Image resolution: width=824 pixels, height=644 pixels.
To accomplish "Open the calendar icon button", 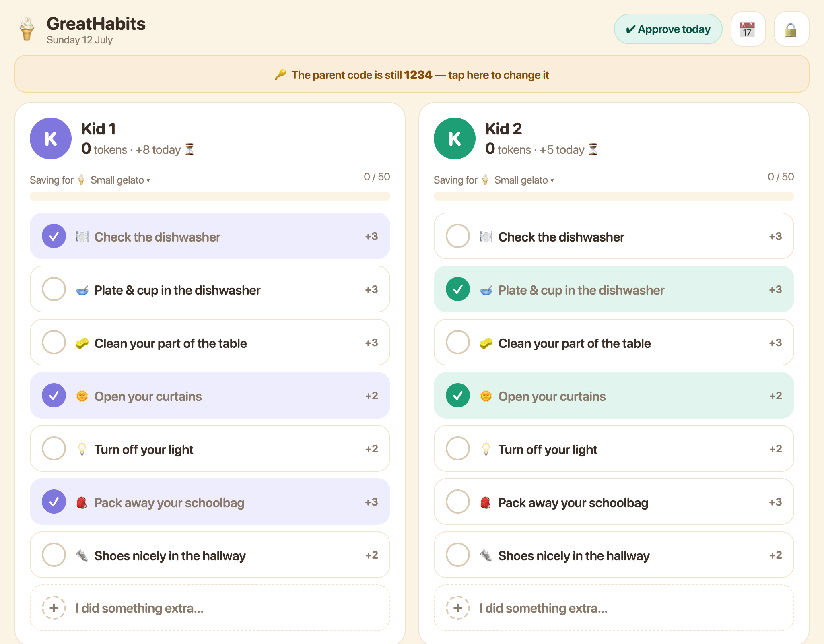I will [748, 29].
